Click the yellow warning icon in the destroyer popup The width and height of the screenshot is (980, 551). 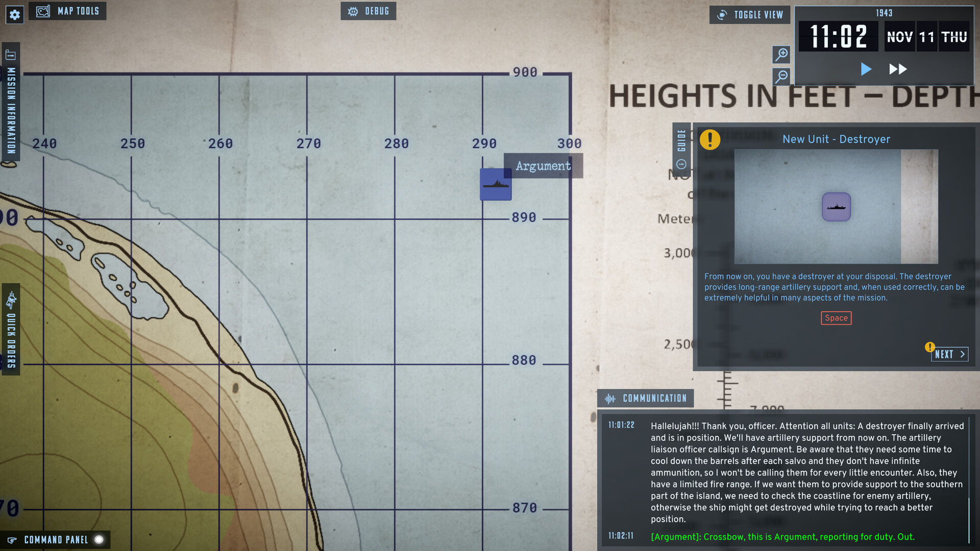click(x=709, y=139)
